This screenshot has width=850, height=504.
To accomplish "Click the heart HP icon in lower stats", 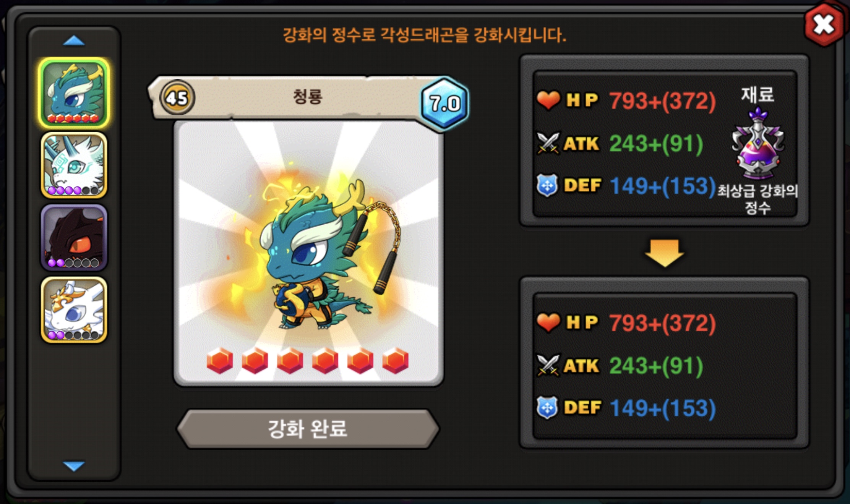I will click(x=548, y=322).
